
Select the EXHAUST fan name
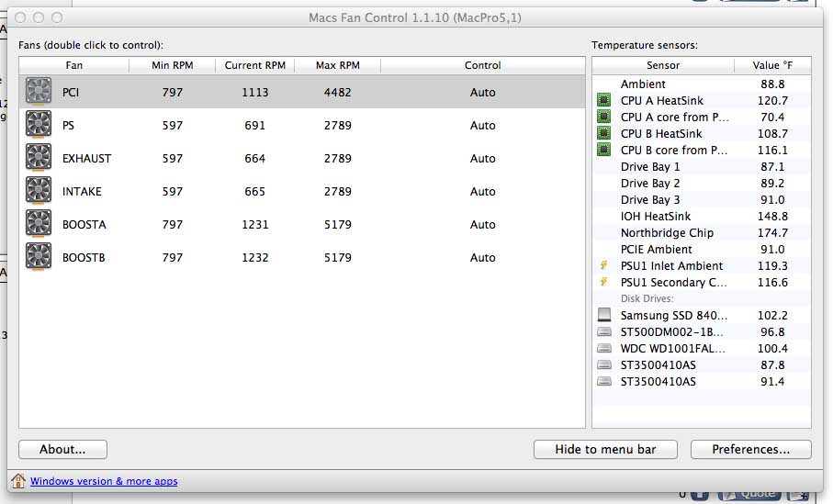86,158
